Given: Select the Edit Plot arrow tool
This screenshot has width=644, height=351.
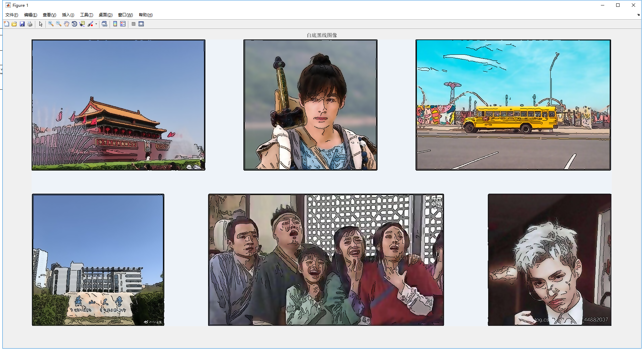Looking at the screenshot, I should (41, 24).
